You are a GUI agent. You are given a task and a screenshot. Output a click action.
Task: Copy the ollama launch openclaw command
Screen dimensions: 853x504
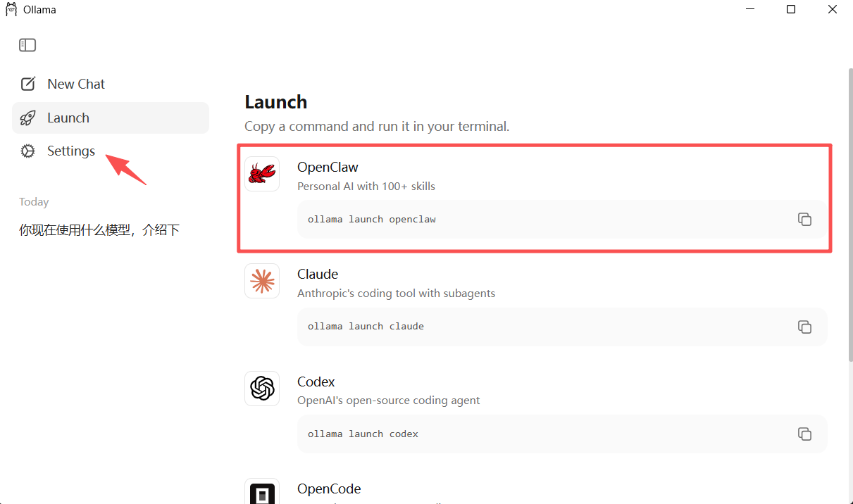click(x=804, y=219)
